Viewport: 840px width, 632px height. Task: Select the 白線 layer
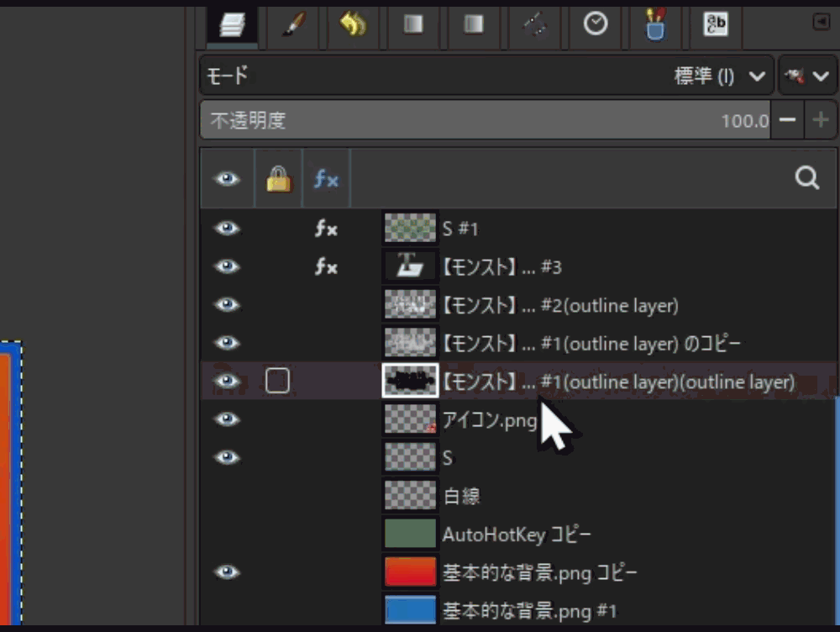[x=462, y=496]
